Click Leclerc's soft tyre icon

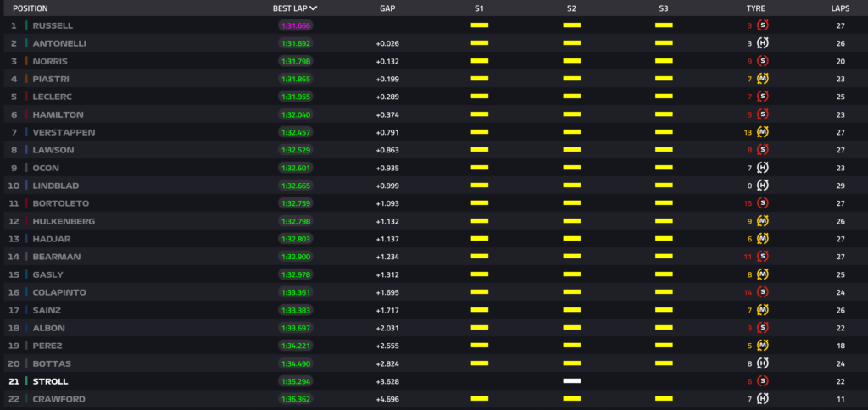[763, 97]
